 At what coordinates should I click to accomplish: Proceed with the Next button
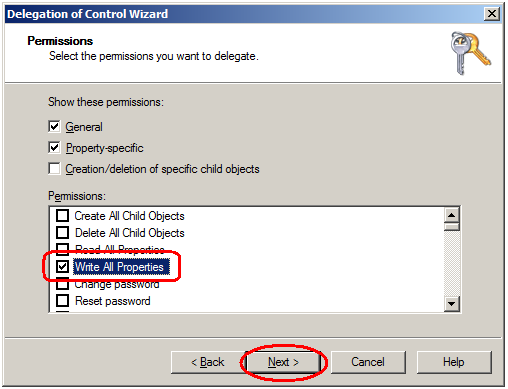283,362
